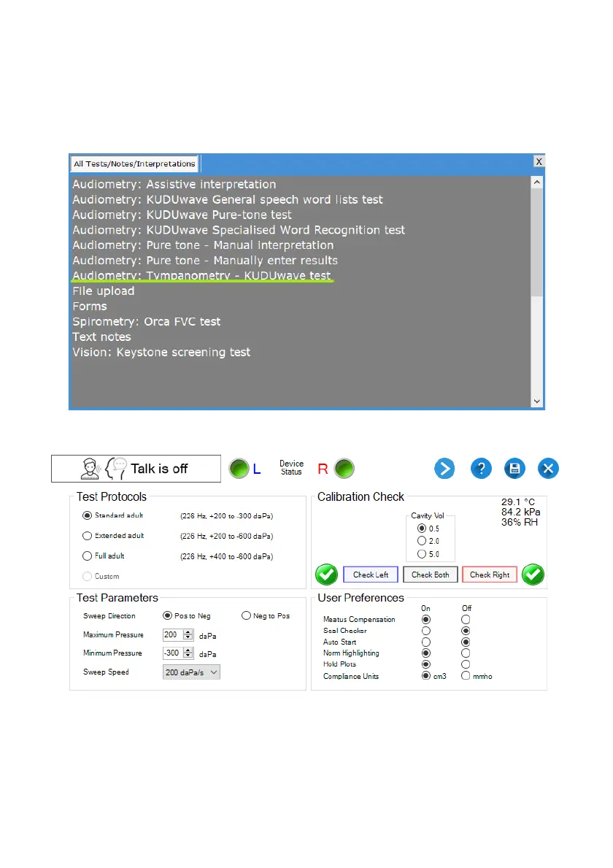Image resolution: width=613 pixels, height=868 pixels.
Task: Click green checkmark beside Check Right
Action: pos(533,575)
